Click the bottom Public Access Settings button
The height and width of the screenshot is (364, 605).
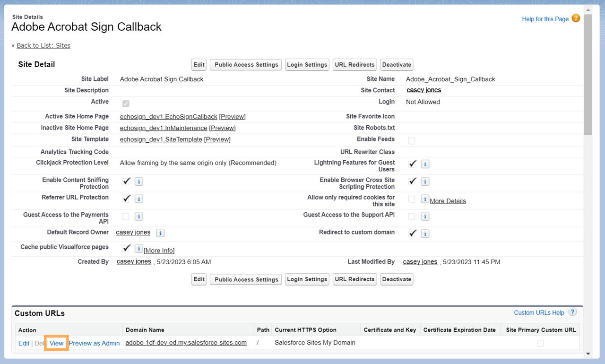click(x=246, y=279)
